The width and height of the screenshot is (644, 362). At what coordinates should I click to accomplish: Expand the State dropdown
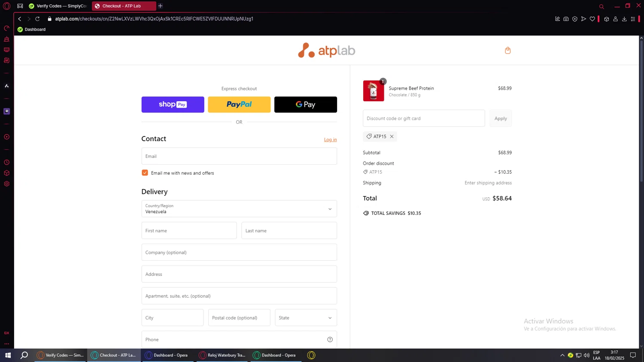point(306,318)
